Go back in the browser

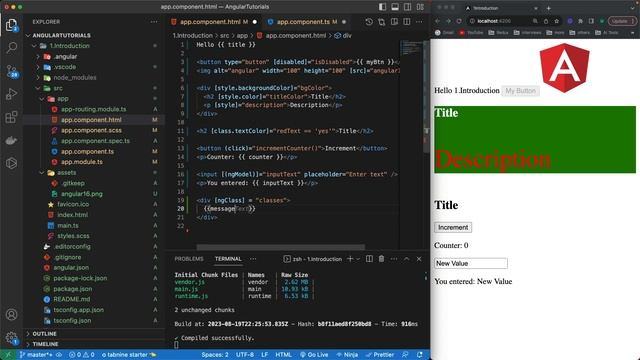[438, 21]
